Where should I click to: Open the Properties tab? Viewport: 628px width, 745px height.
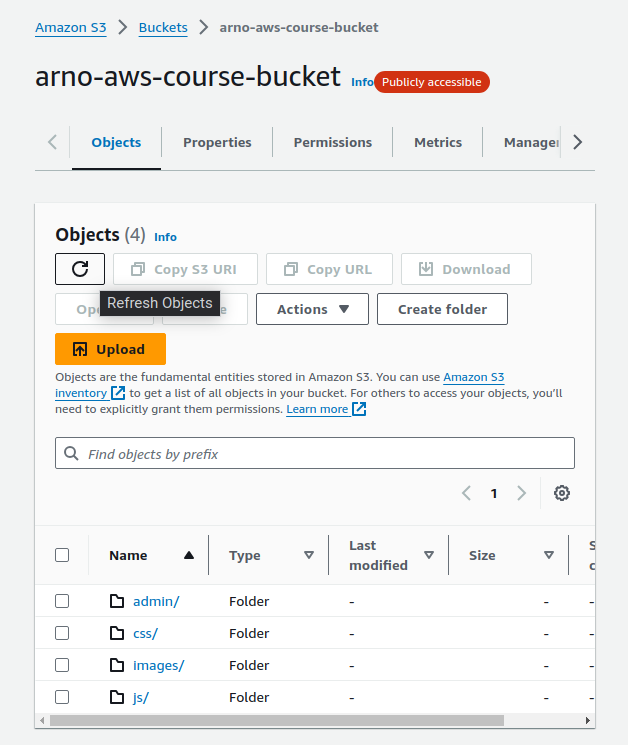pyautogui.click(x=217, y=142)
